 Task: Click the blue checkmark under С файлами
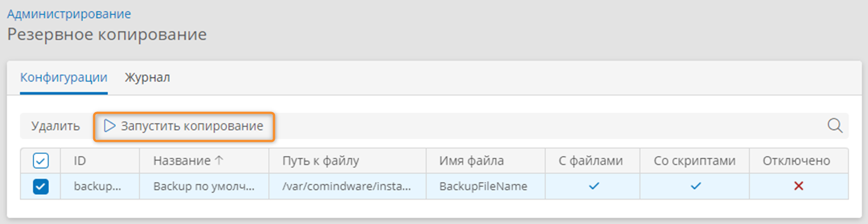[x=594, y=186]
